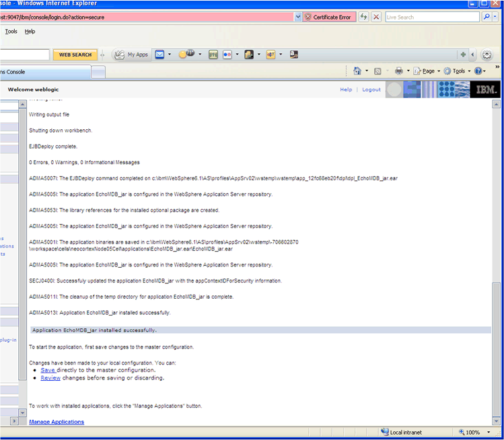Click the Live Search magnifier icon
Viewport: 504px width, 440px height.
click(x=487, y=17)
